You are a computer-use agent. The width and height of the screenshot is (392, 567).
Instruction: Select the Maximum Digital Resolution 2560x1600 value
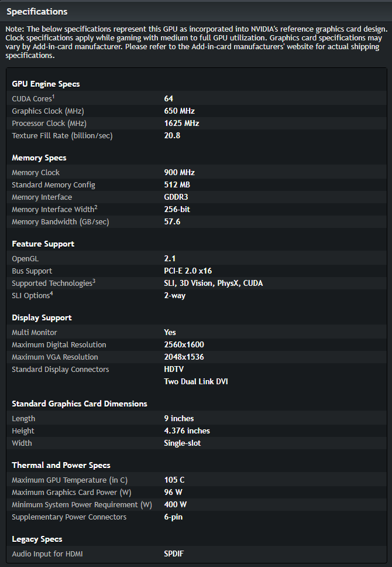pyautogui.click(x=184, y=344)
